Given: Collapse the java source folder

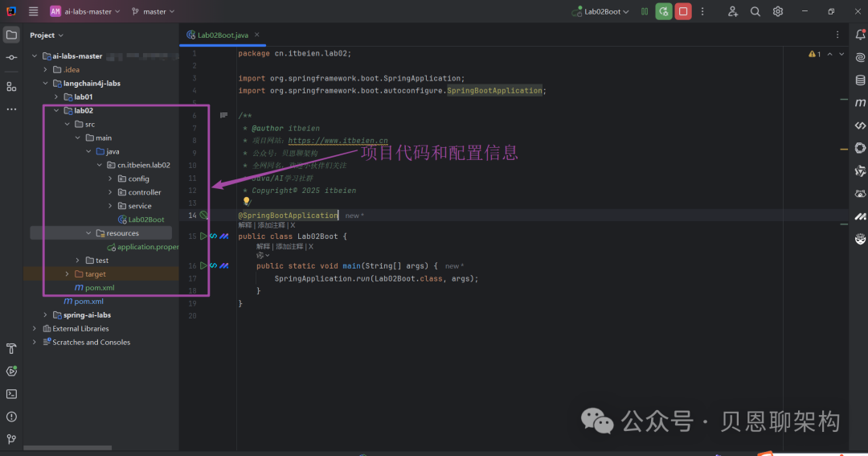Looking at the screenshot, I should 88,152.
